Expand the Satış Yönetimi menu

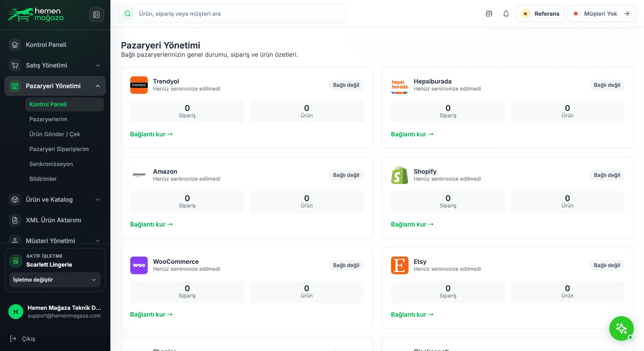pos(55,65)
